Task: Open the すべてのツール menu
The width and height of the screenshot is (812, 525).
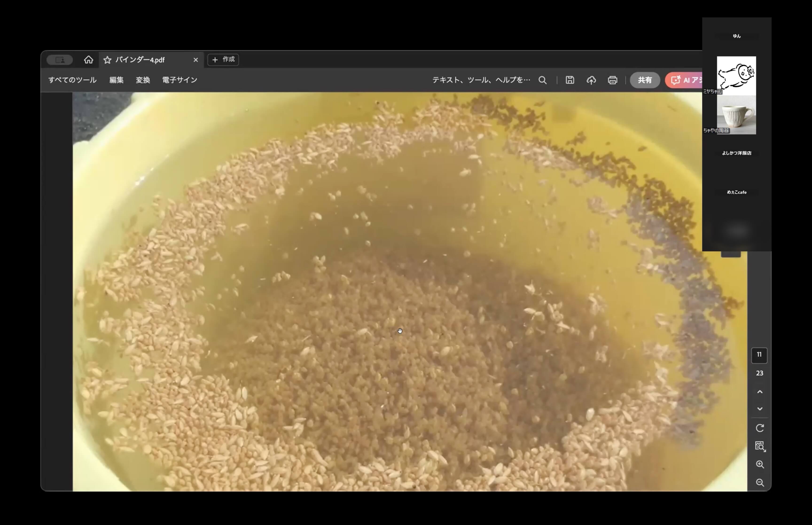Action: (72, 80)
